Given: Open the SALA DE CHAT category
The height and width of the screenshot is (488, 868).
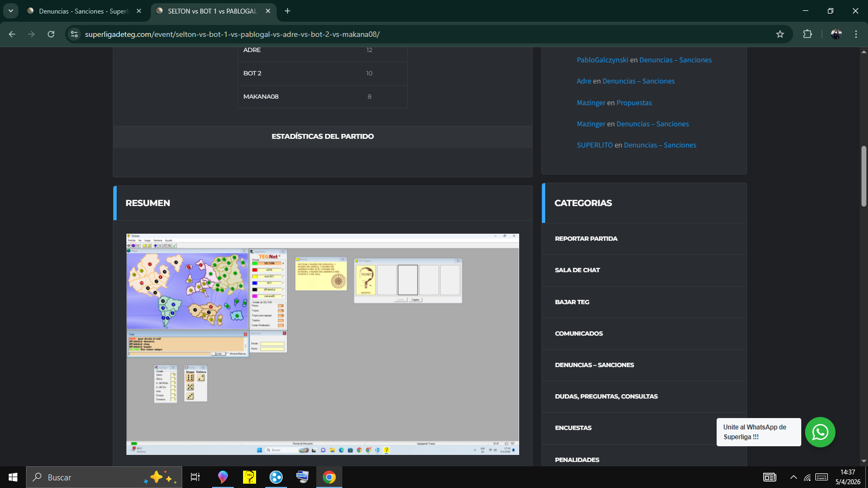Looking at the screenshot, I should pyautogui.click(x=577, y=270).
